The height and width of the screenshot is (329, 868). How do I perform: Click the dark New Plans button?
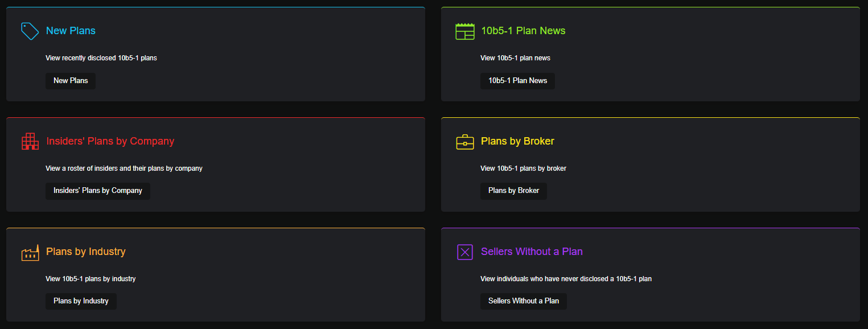tap(71, 81)
